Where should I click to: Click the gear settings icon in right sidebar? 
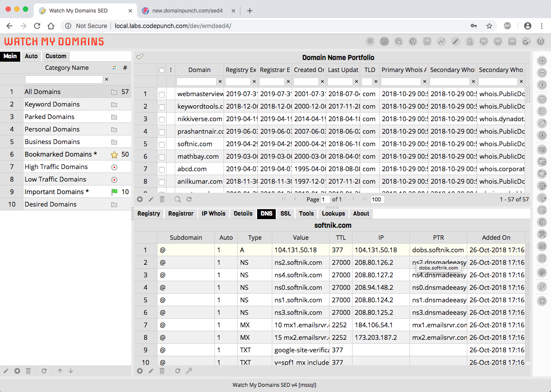pyautogui.click(x=542, y=186)
